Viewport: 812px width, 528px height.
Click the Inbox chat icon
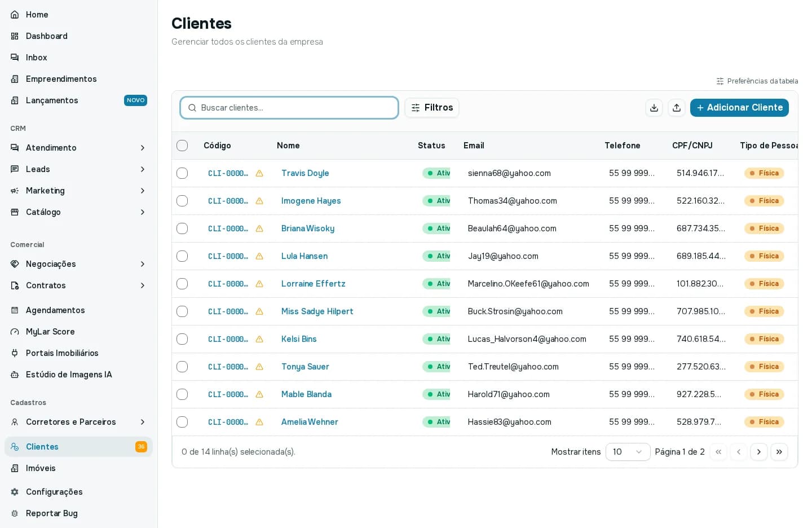click(x=15, y=58)
